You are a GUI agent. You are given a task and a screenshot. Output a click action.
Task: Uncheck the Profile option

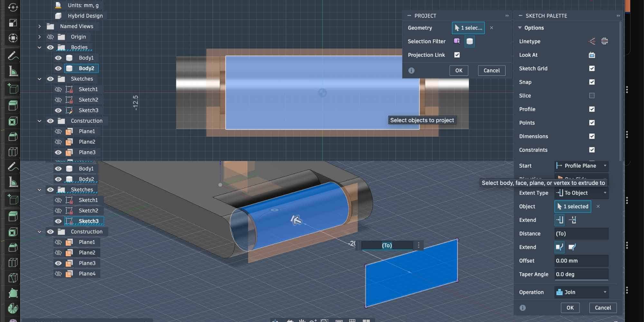[x=592, y=109]
